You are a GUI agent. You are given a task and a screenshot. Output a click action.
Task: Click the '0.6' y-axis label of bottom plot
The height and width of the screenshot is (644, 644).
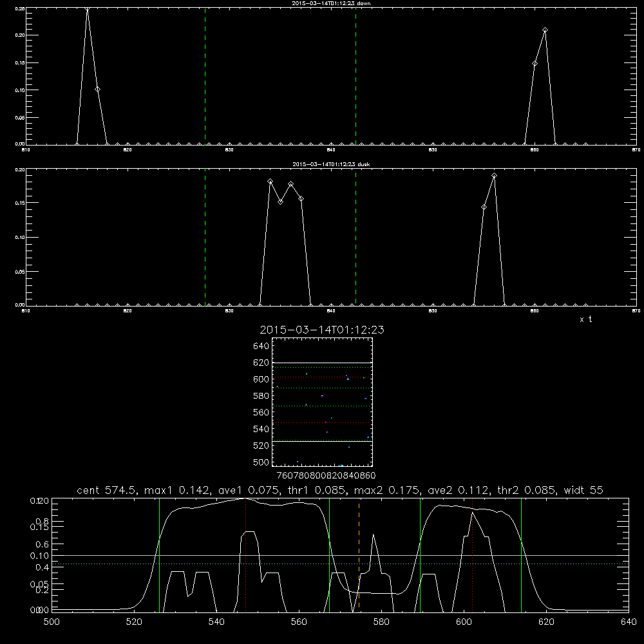coord(43,544)
